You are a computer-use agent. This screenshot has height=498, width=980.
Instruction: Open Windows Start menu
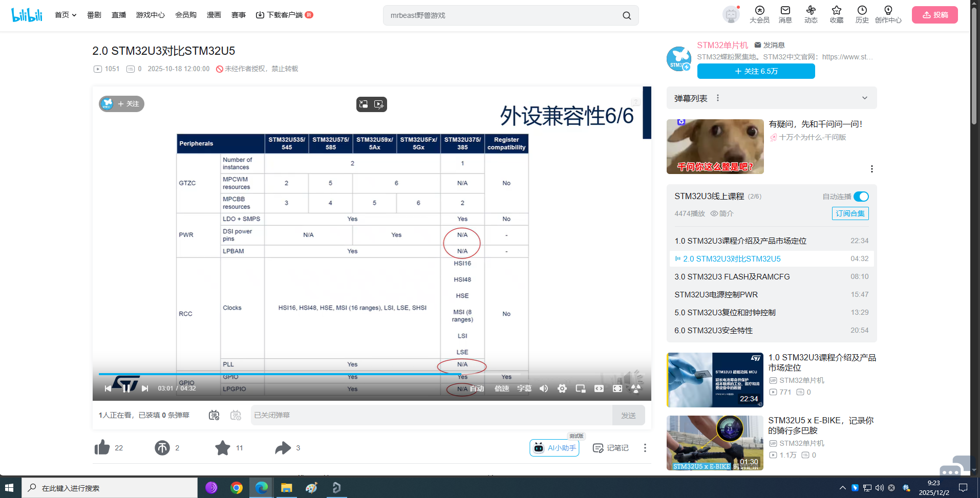(9, 488)
